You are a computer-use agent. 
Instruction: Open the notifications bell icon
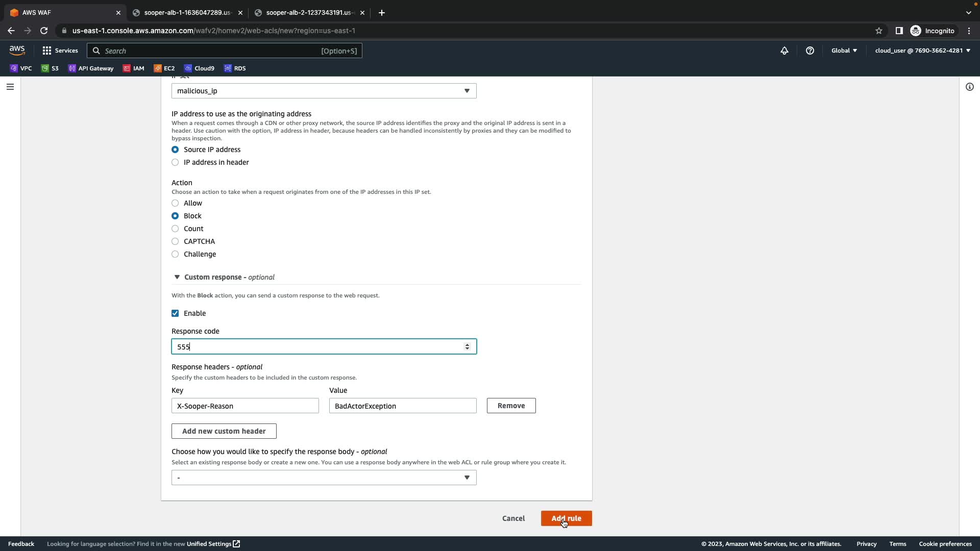pyautogui.click(x=785, y=51)
